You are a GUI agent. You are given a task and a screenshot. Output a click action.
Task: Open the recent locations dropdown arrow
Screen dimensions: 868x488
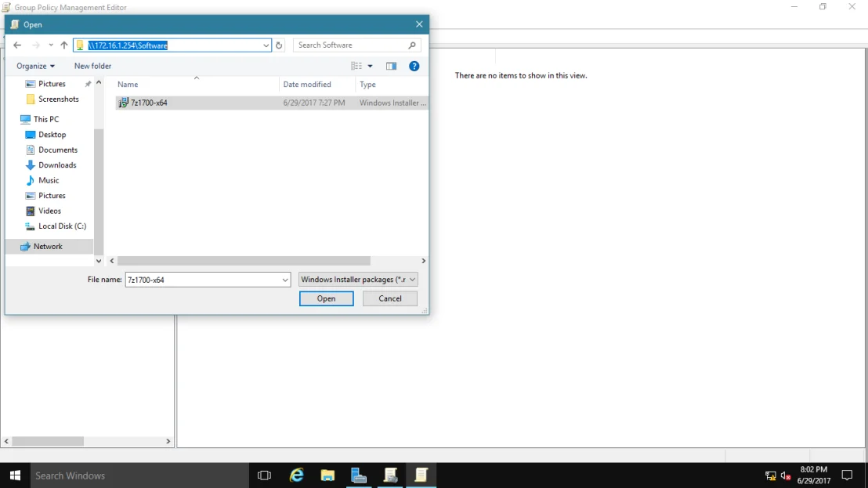[50, 45]
